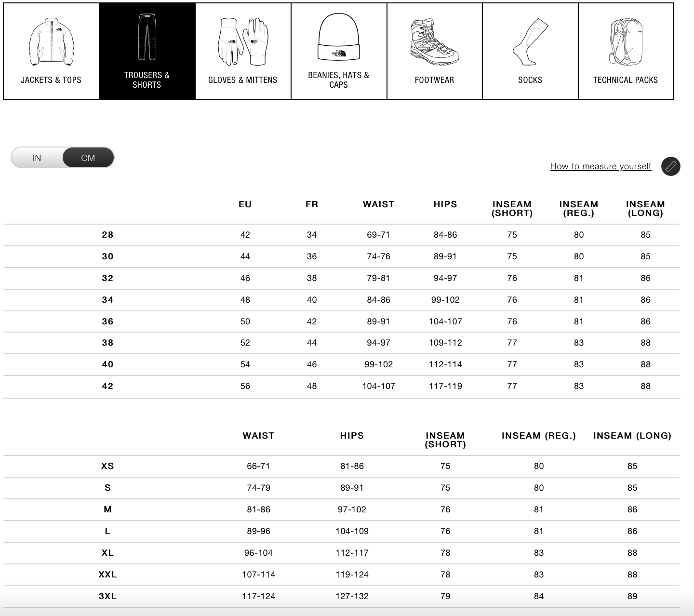Viewport: 694px width, 616px height.
Task: Click the gloves pair illustration
Action: tap(242, 42)
